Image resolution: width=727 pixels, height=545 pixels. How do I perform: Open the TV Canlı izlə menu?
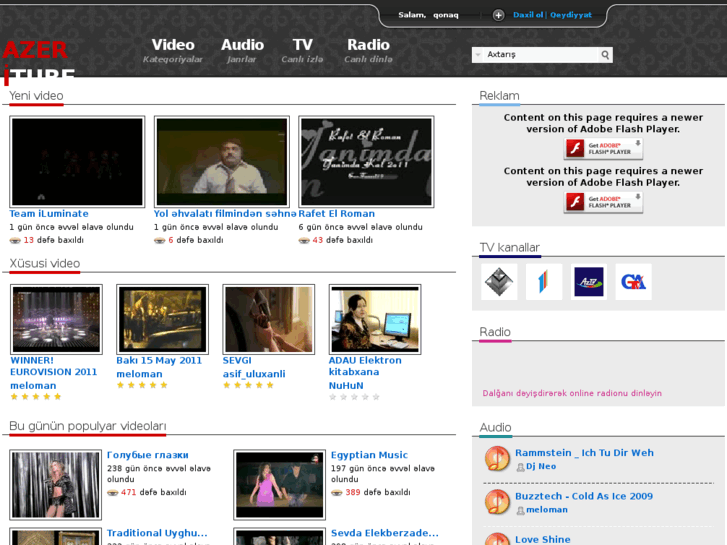pyautogui.click(x=302, y=51)
